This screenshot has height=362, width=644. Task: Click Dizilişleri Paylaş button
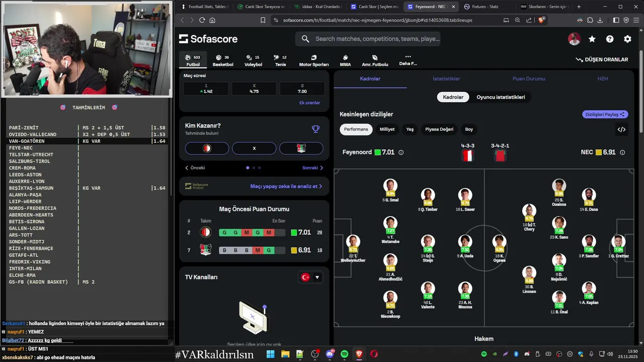pyautogui.click(x=605, y=115)
